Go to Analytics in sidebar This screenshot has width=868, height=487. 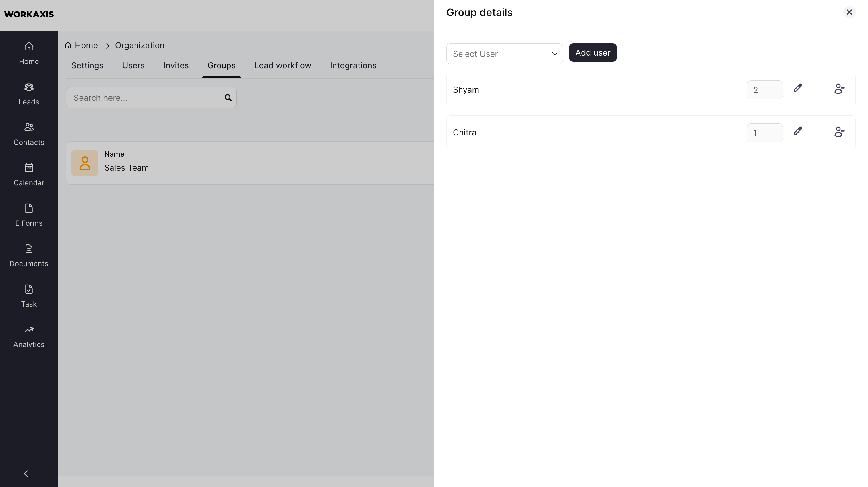point(29,336)
